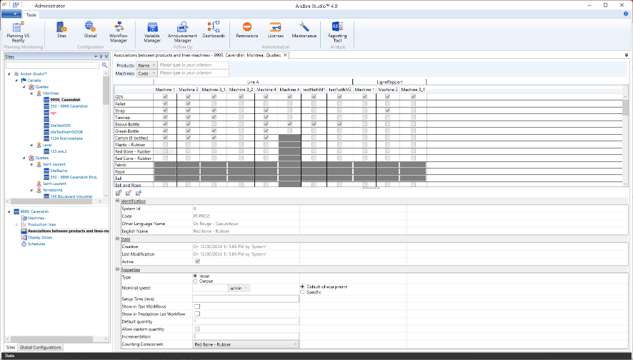Screen dimensions: 633x360
Task: Click the first toolbar icon below the grid
Action: [x=119, y=193]
